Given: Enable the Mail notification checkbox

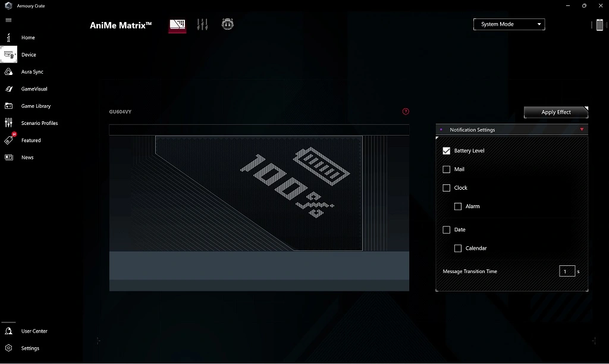Looking at the screenshot, I should 446,170.
